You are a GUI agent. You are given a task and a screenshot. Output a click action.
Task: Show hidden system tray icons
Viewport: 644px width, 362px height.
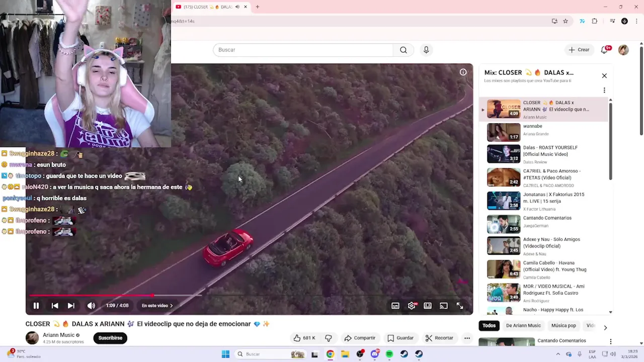557,354
